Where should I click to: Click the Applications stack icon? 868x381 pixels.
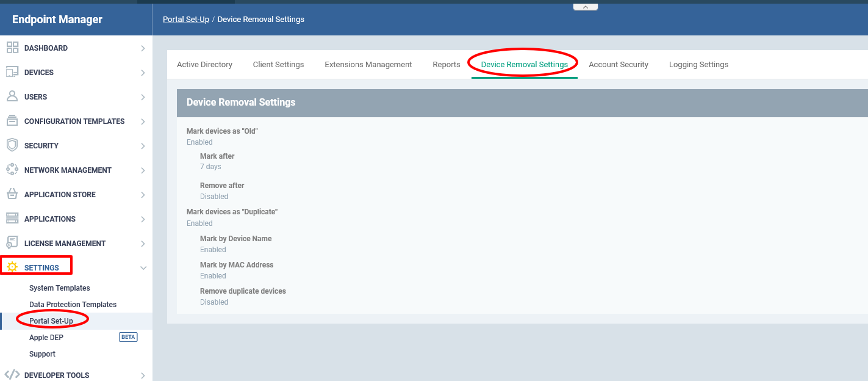coord(12,219)
